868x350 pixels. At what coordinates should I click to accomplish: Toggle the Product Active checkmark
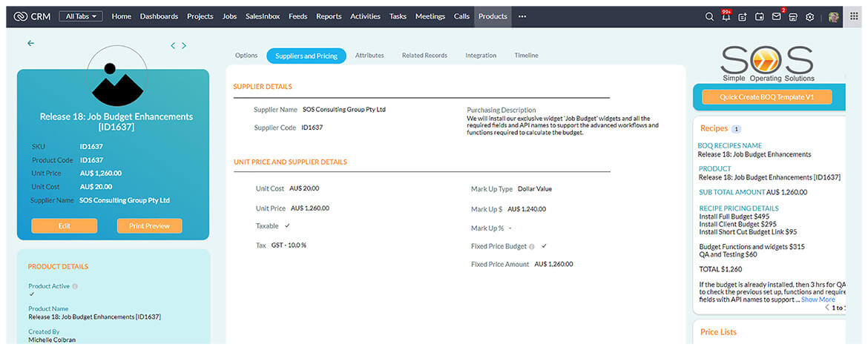point(32,294)
